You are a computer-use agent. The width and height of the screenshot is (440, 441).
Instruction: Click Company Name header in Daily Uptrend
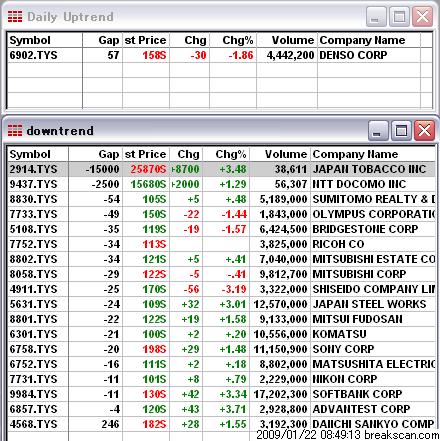tap(369, 40)
